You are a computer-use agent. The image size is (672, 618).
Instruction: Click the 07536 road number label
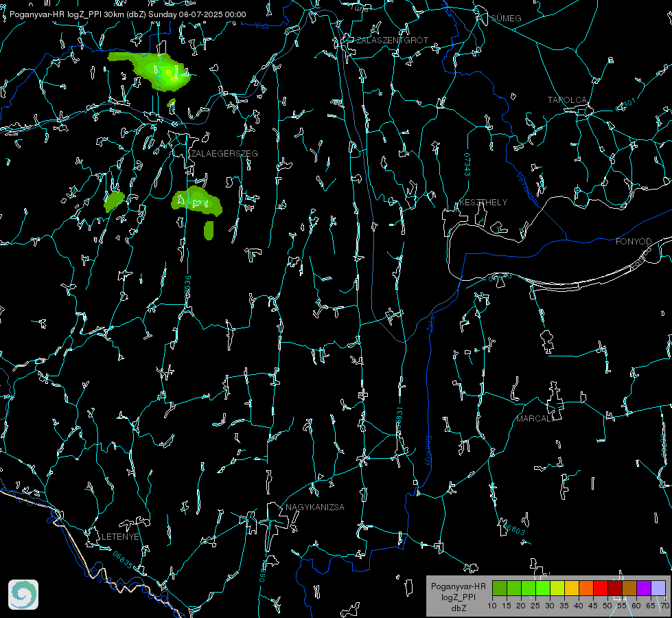tap(187, 287)
